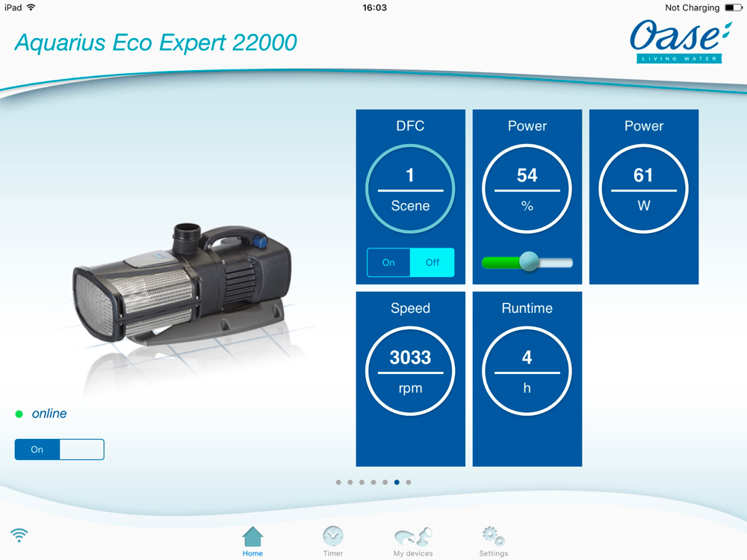Go to the first page dot
Viewport: 747px width, 560px height.
click(338, 482)
